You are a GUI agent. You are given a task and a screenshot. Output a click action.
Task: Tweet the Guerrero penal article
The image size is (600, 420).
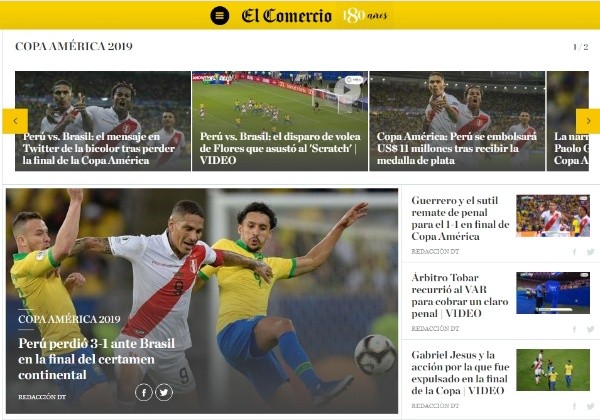(590, 252)
